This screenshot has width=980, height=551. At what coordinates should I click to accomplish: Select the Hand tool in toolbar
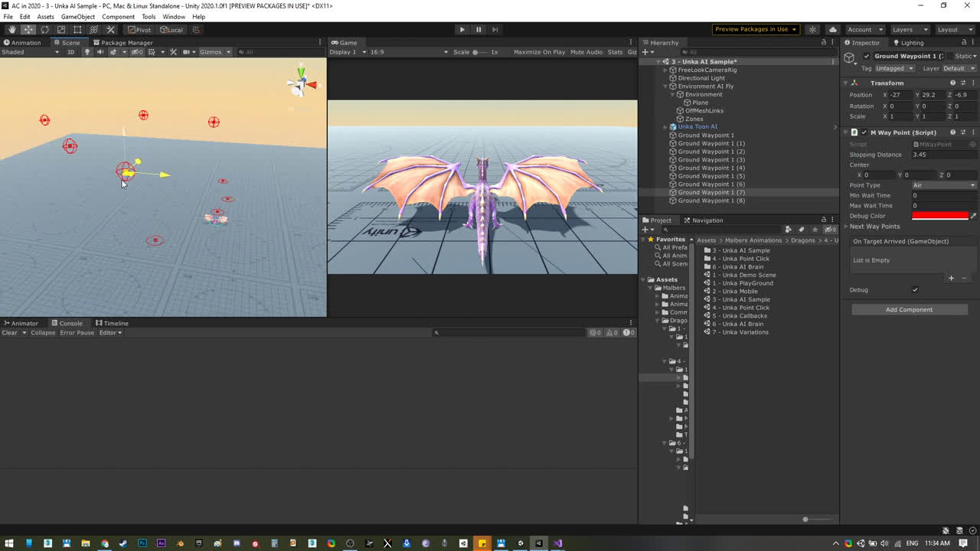[11, 30]
